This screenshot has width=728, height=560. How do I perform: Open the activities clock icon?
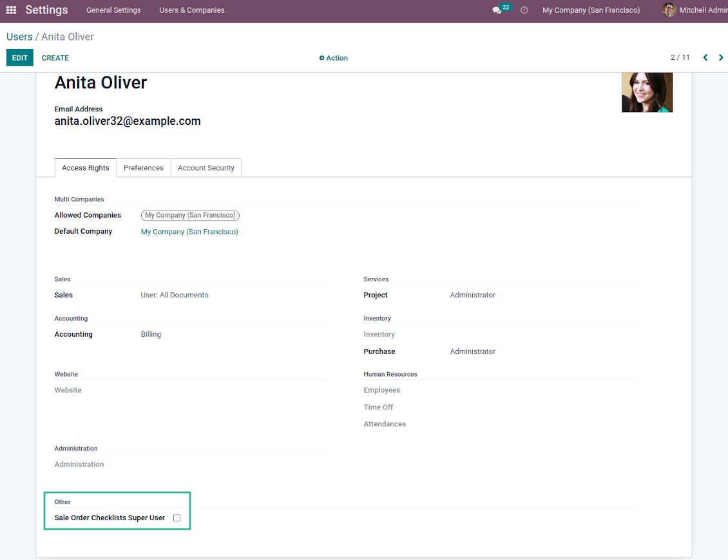point(524,10)
